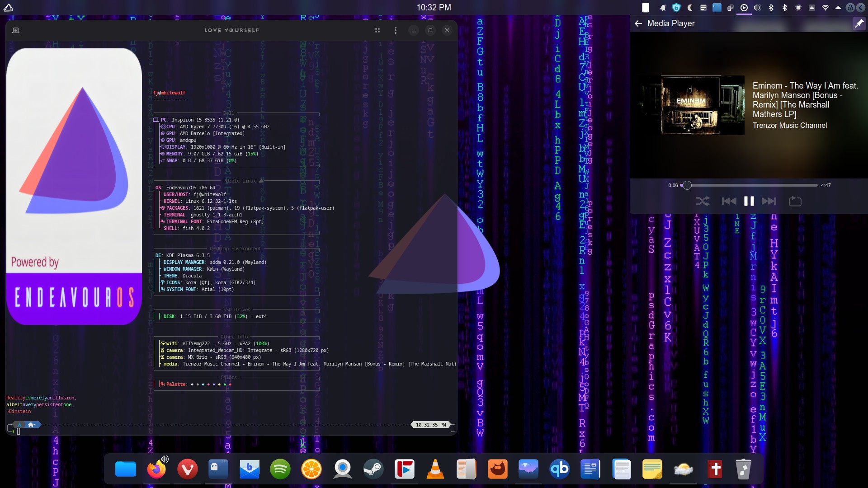Open the VPN shield tray icon
The image size is (868, 488).
click(676, 8)
